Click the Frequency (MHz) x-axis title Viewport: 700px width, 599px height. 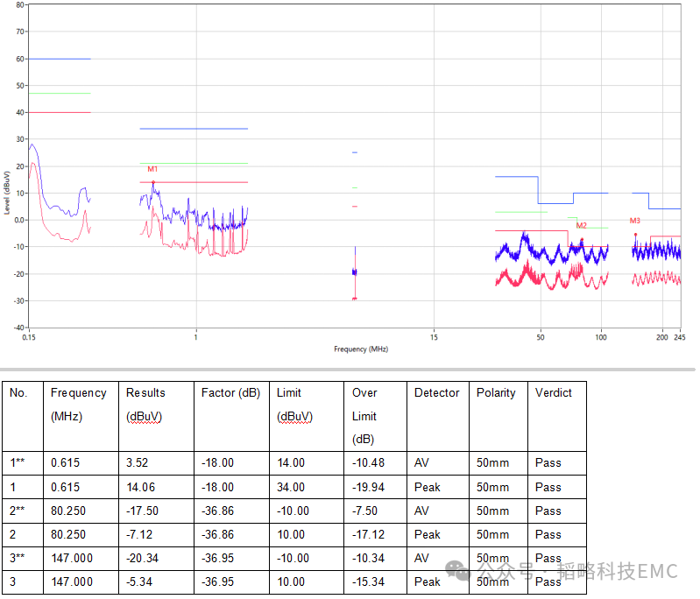360,349
